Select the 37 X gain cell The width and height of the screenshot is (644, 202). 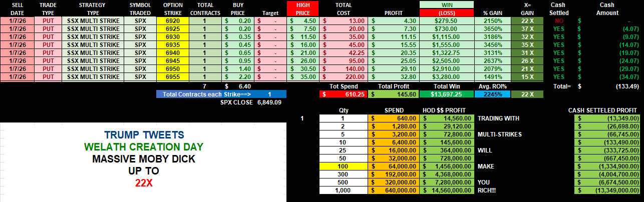[x=528, y=29]
